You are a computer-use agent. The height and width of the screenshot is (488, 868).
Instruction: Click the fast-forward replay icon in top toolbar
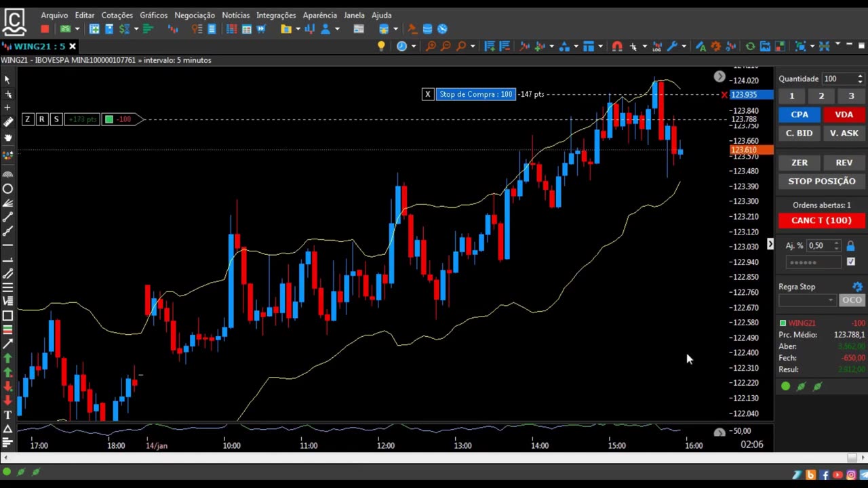[261, 28]
